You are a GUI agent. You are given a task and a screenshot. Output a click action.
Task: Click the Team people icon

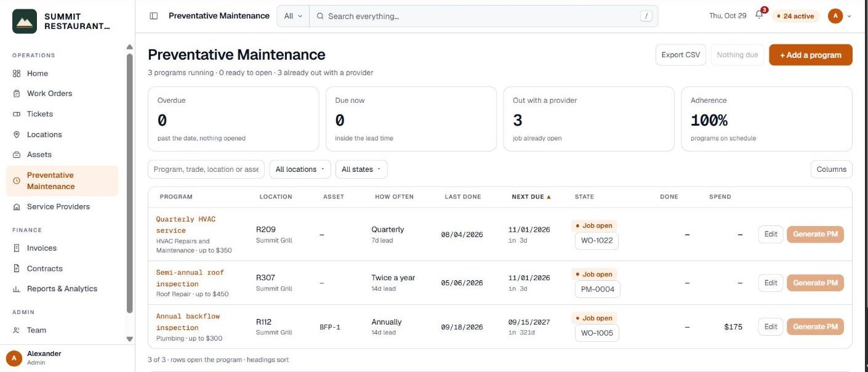(17, 330)
